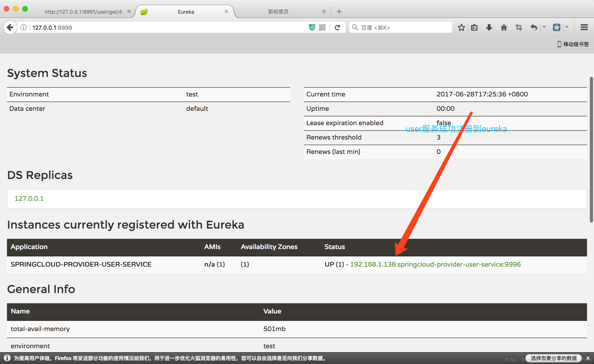The width and height of the screenshot is (594, 364).
Task: Open the downloads arrow icon
Action: point(489,27)
